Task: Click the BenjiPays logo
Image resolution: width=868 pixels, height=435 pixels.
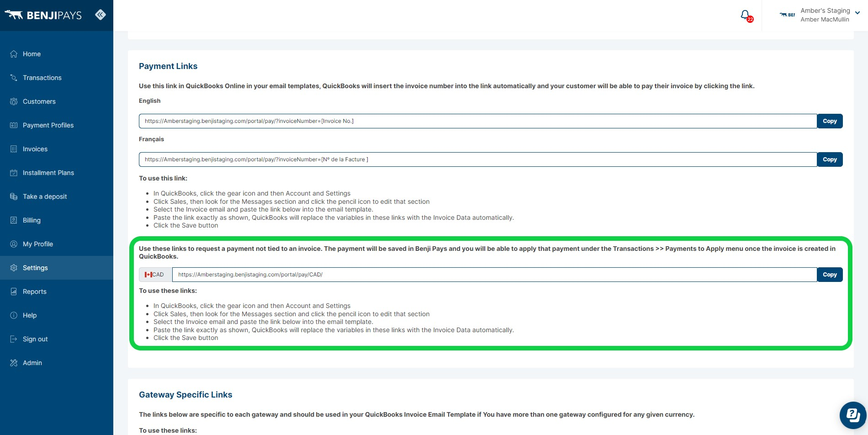Action: 43,15
